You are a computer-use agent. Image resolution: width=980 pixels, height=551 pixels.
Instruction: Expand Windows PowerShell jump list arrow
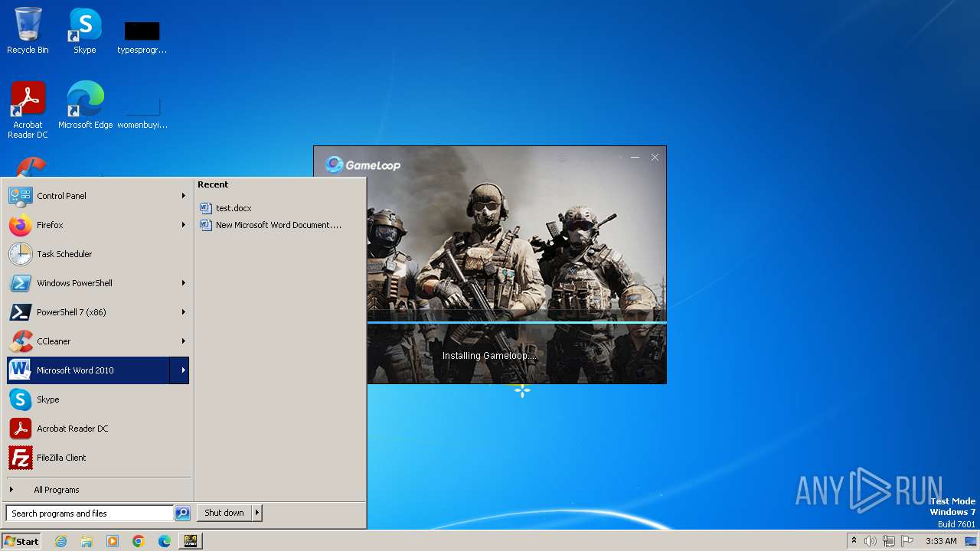point(183,283)
